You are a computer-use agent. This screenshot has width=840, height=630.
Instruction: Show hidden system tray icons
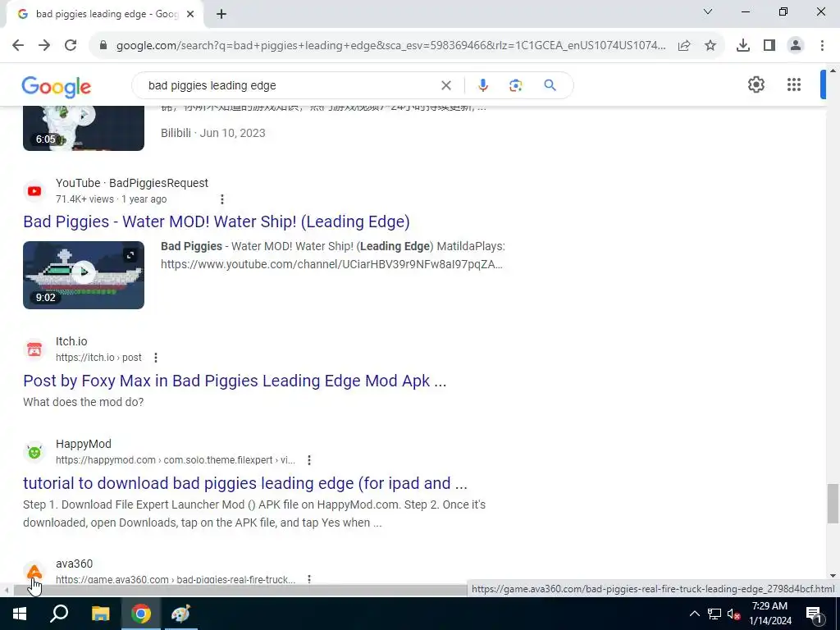click(694, 614)
